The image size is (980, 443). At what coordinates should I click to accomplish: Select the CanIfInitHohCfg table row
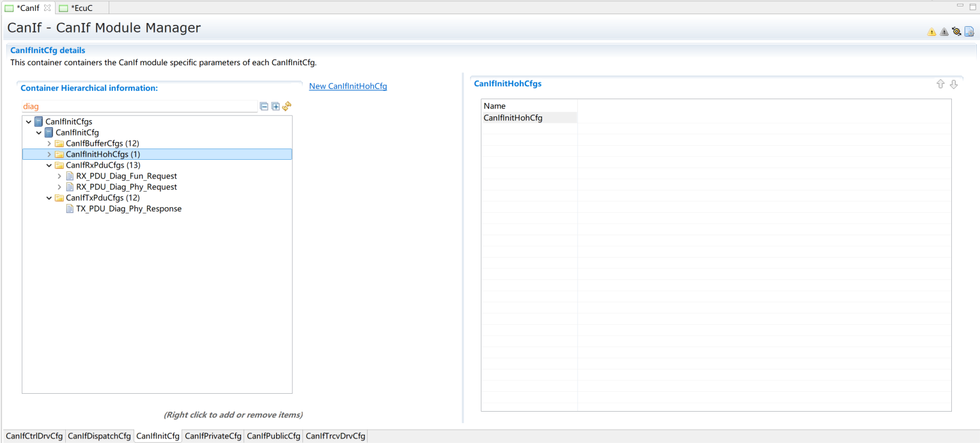tap(513, 118)
